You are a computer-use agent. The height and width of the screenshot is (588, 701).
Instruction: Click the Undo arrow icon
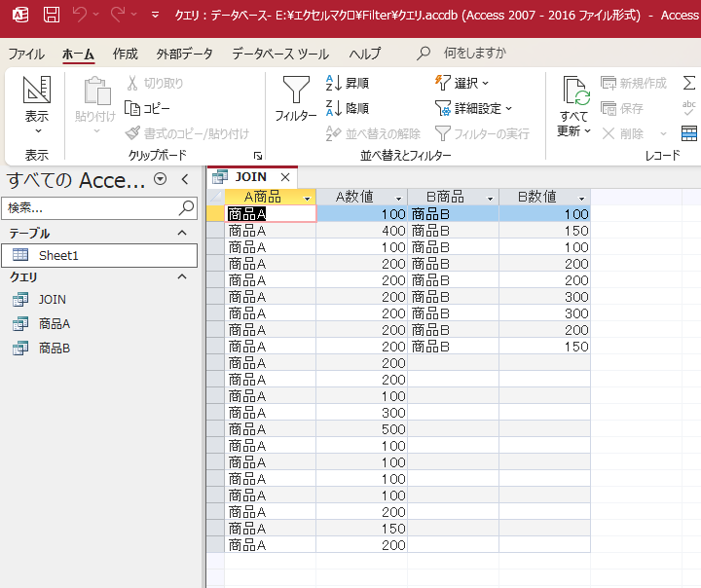pyautogui.click(x=80, y=15)
